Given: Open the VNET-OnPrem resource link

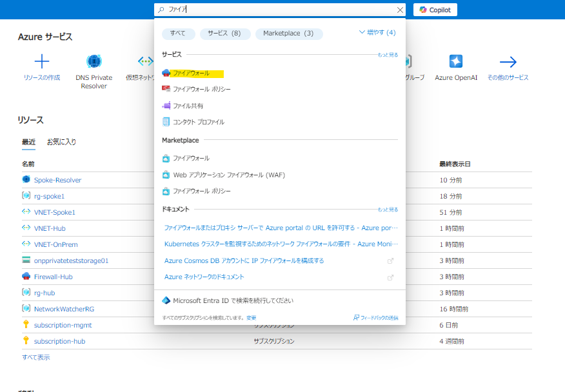Looking at the screenshot, I should [56, 244].
